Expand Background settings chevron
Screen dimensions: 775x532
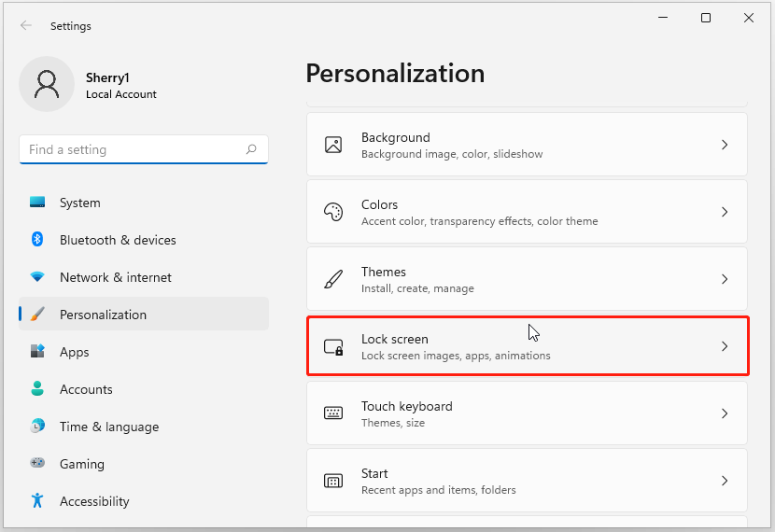[725, 145]
